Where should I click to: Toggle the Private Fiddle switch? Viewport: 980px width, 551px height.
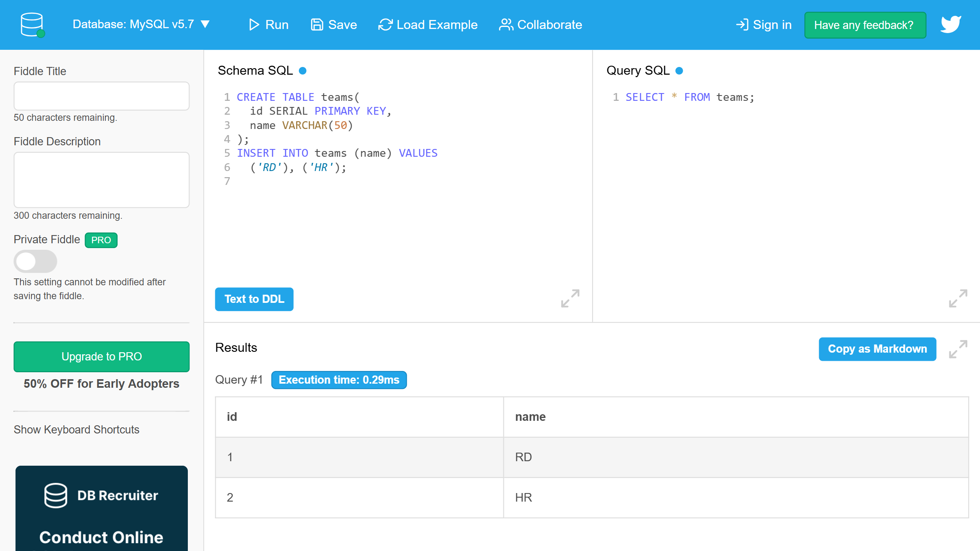click(x=35, y=261)
